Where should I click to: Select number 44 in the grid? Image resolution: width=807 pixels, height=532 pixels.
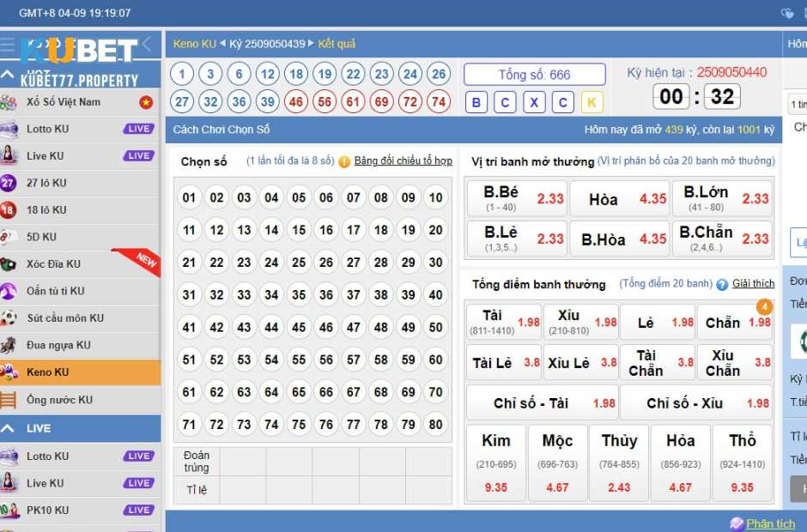(271, 327)
